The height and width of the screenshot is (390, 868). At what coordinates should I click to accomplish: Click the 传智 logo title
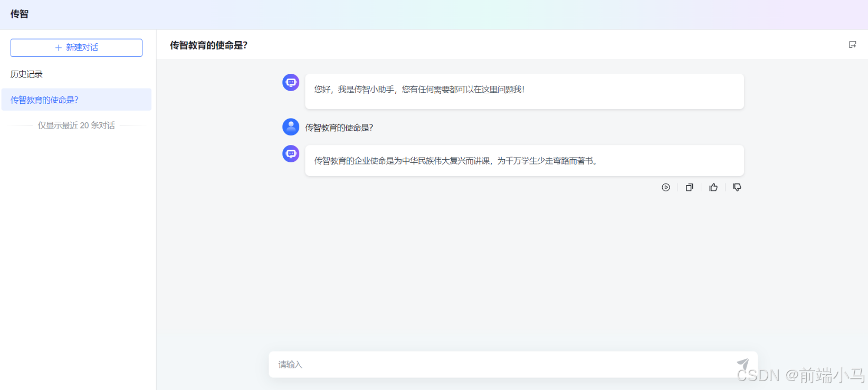[20, 14]
